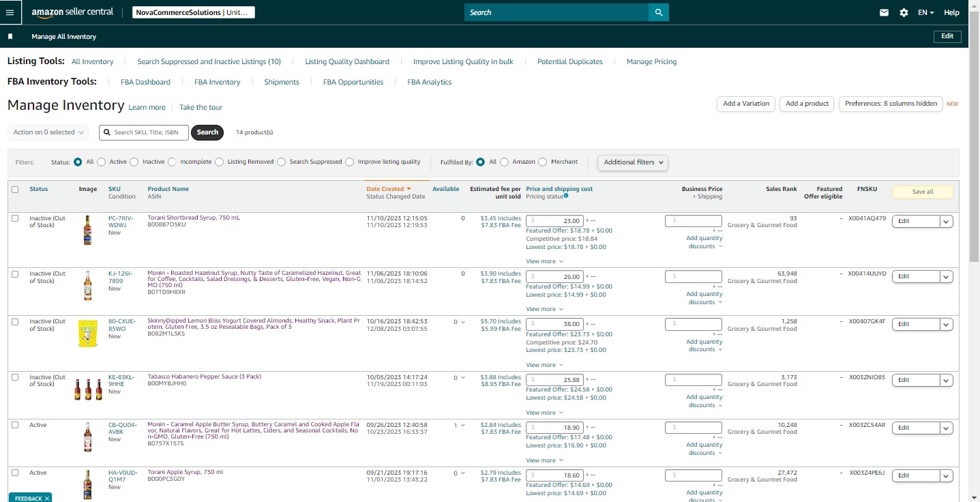This screenshot has width=980, height=502.
Task: Open SkinnyDipped Lemon Bliss Almonds product image
Action: pos(88,334)
